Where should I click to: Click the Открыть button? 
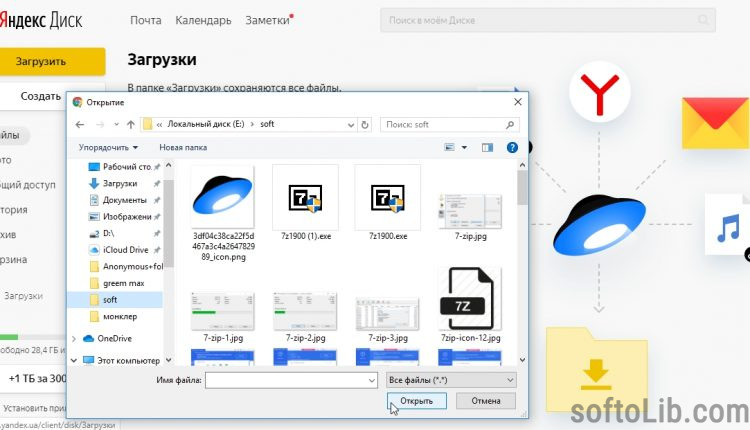[417, 401]
